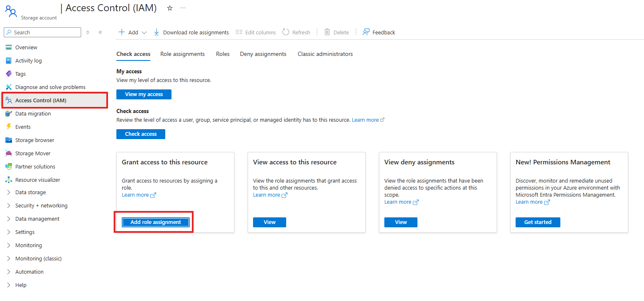Expand the Automation section
Viewport: 644px width, 301px height.
pyautogui.click(x=9, y=272)
